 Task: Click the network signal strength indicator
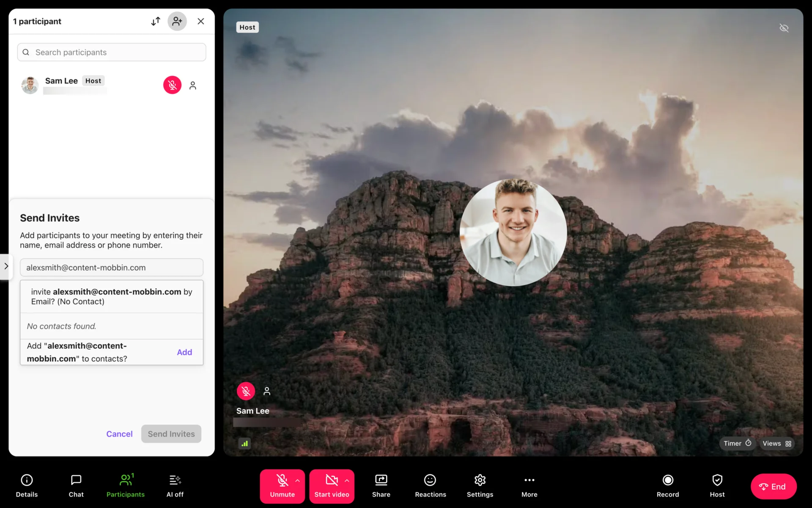(244, 444)
